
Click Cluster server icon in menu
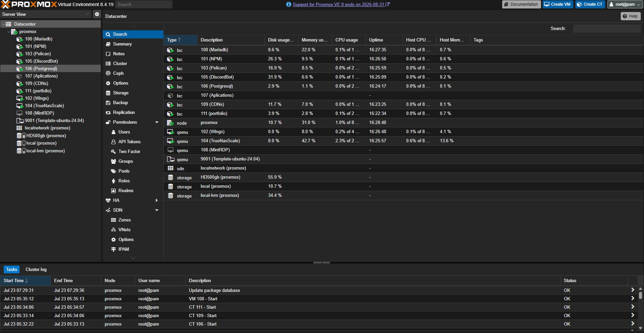tap(108, 64)
